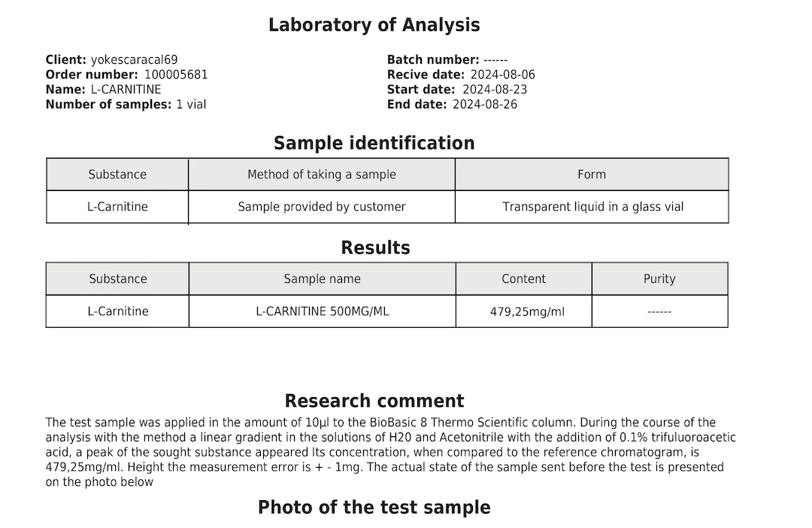Click the Method of taking a sample header

click(x=322, y=174)
